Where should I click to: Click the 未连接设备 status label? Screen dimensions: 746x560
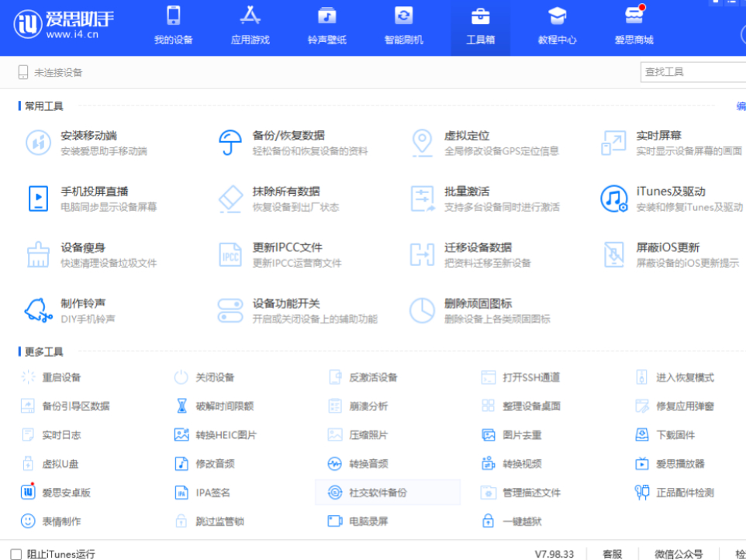pos(58,72)
